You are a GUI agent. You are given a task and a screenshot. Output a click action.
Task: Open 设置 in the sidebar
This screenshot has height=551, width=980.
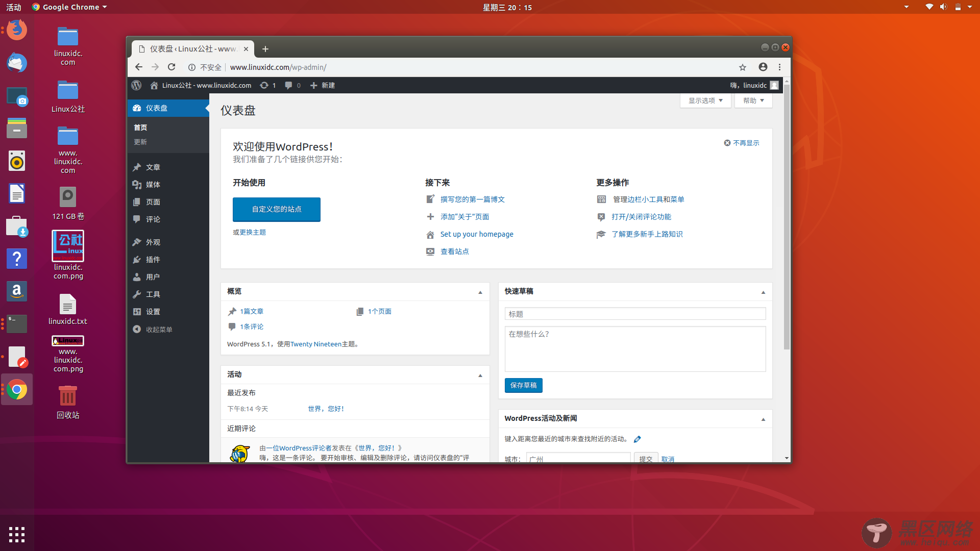[x=168, y=312]
